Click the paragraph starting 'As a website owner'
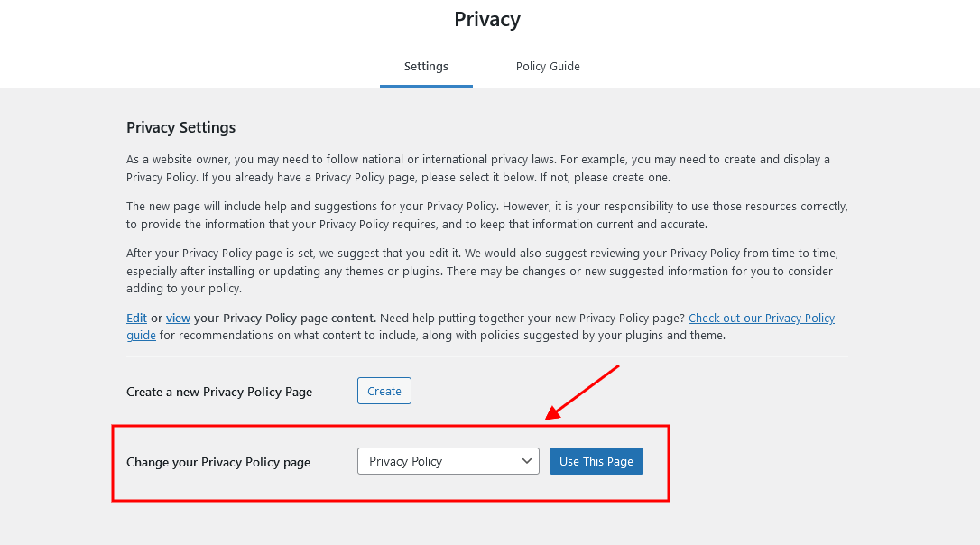980x545 pixels. [478, 168]
